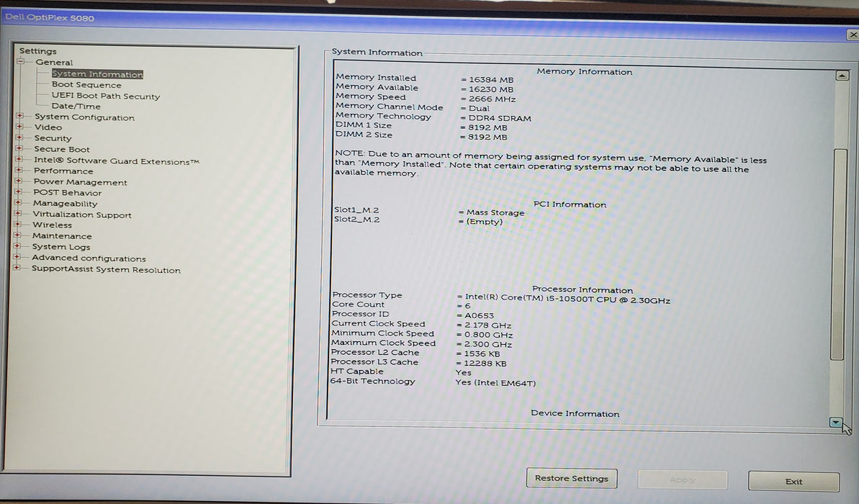Select the Power Management label
Viewport: 859px width, 504px height.
tap(80, 182)
